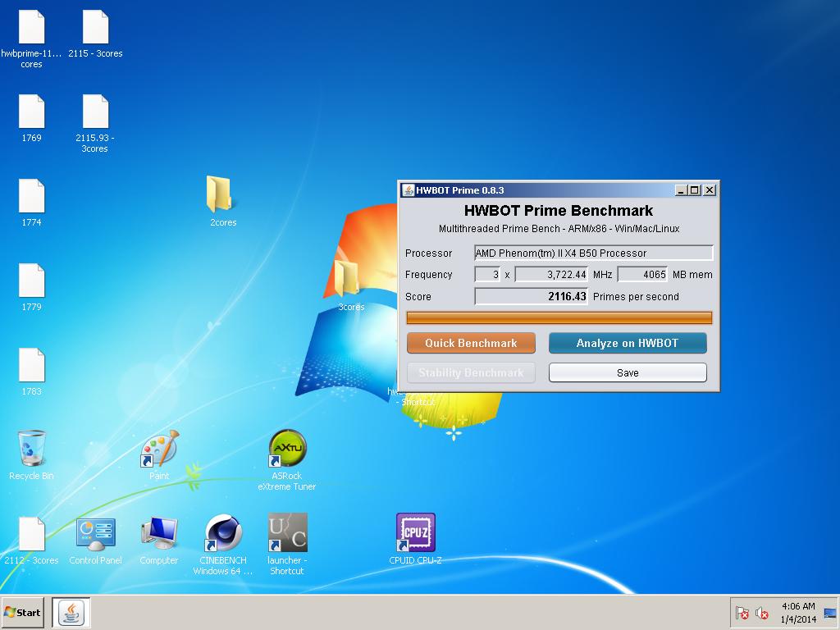This screenshot has width=840, height=630.
Task: Click the orange benchmark progress bar
Action: pos(559,318)
